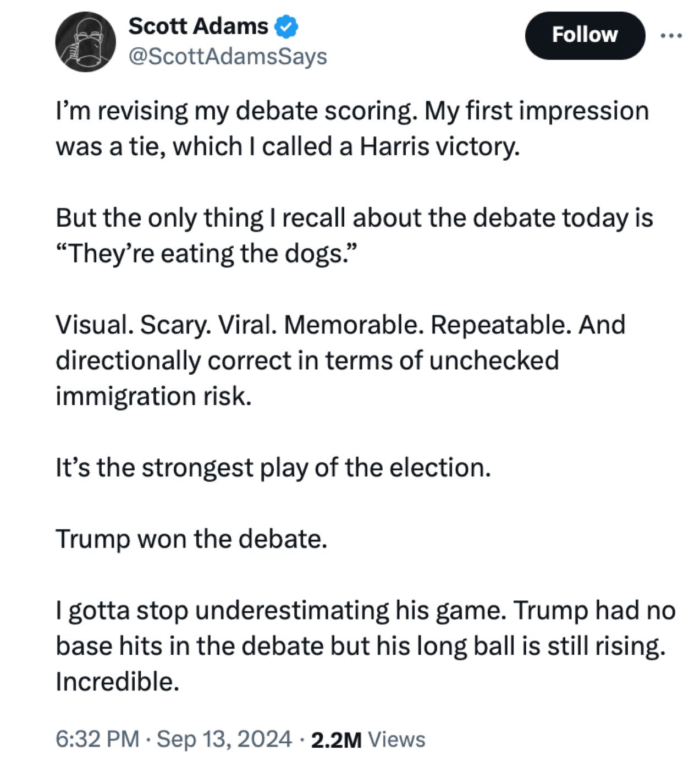Screen dimensions: 700x762
Task: Click the blue verified checkmark badge
Action: [286, 26]
